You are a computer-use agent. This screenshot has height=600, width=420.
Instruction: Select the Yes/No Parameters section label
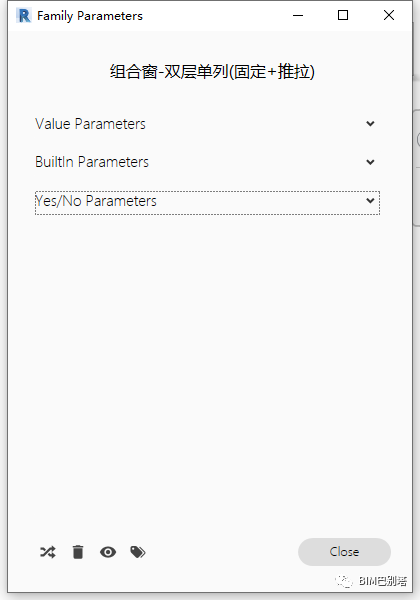[x=96, y=201]
